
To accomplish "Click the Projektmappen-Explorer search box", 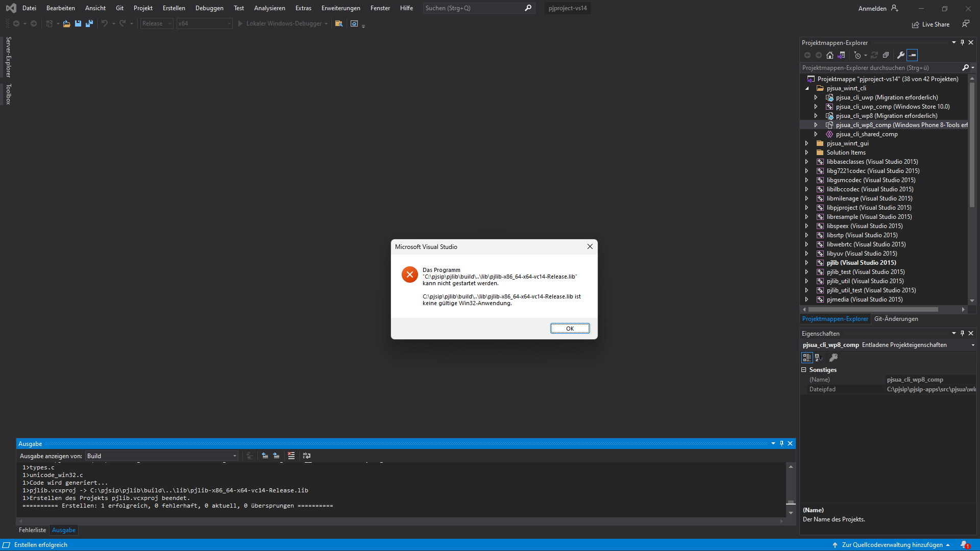I will [x=880, y=68].
